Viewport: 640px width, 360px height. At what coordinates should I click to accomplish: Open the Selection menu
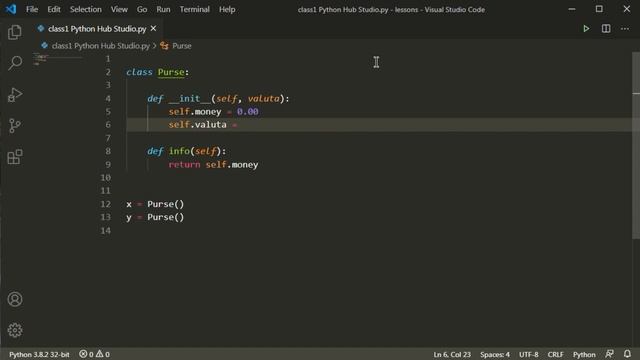(x=86, y=9)
